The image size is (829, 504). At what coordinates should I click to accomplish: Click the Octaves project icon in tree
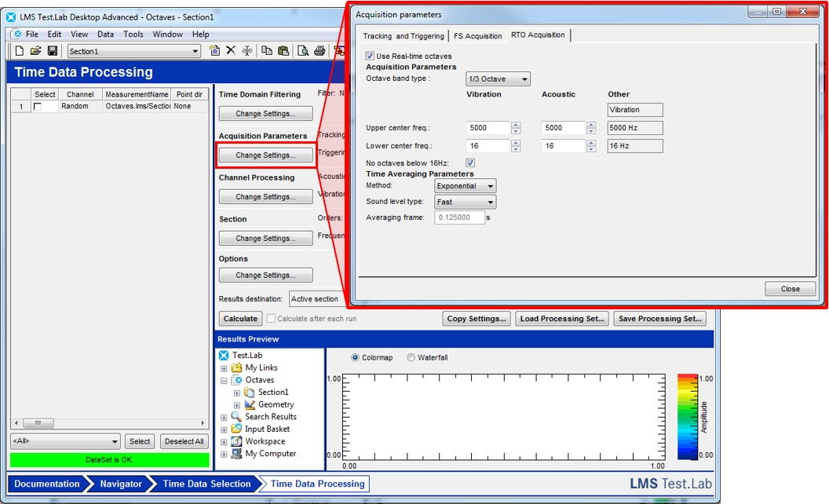(236, 380)
